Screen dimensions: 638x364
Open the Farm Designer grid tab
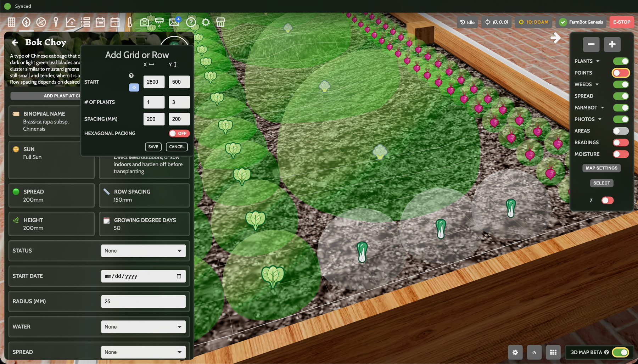point(11,22)
